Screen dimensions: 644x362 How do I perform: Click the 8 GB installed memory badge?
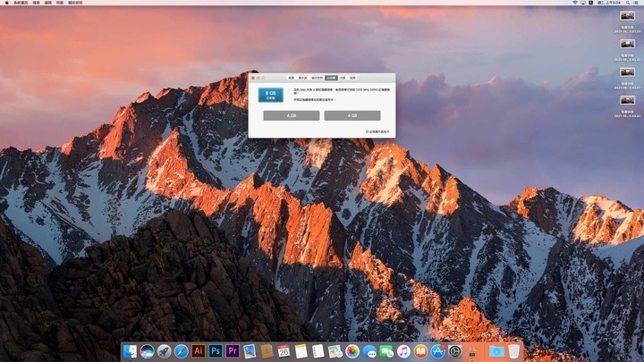click(271, 95)
